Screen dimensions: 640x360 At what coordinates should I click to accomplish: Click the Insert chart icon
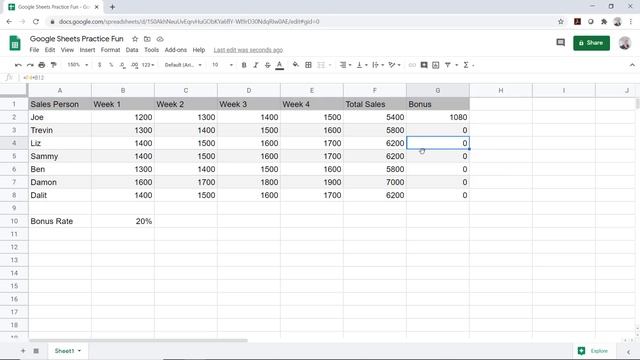coord(436,65)
